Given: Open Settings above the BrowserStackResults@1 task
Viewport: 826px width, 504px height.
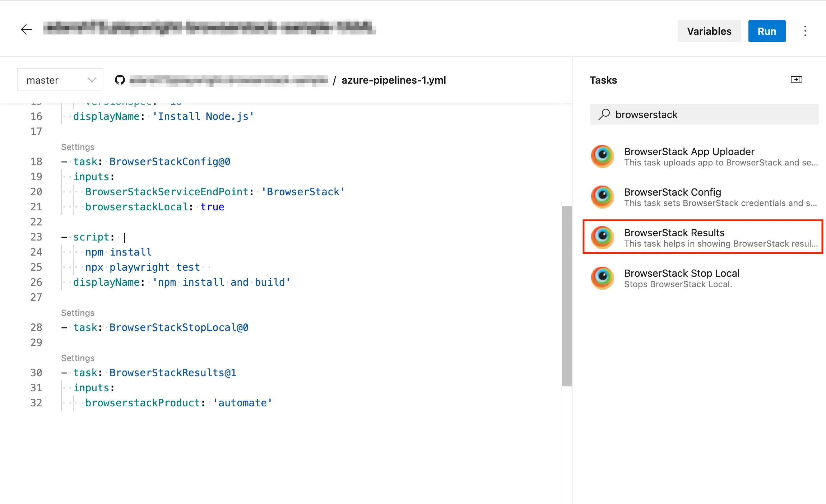Looking at the screenshot, I should [x=78, y=358].
